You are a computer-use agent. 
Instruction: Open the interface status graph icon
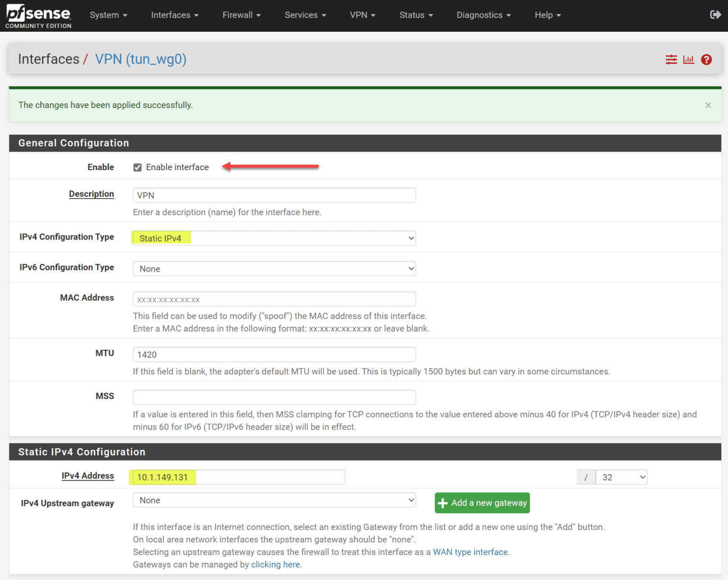(689, 59)
